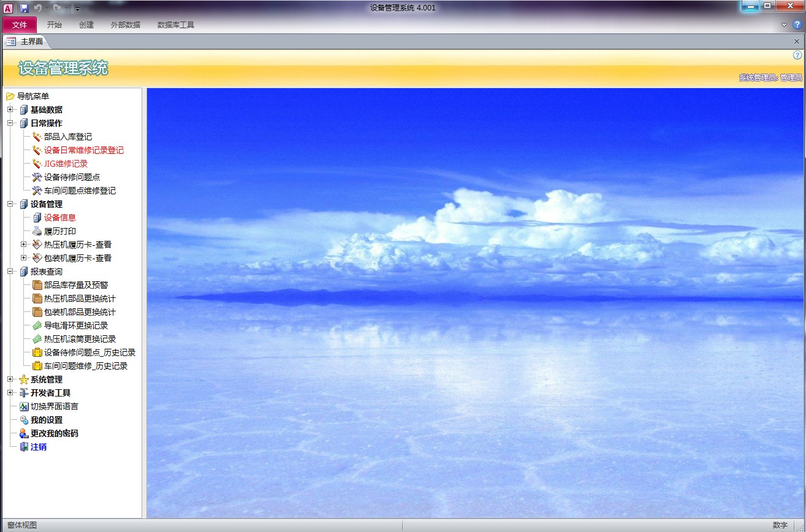The height and width of the screenshot is (532, 806).
Task: Click the 履历打印 printer icon
Action: 37,231
